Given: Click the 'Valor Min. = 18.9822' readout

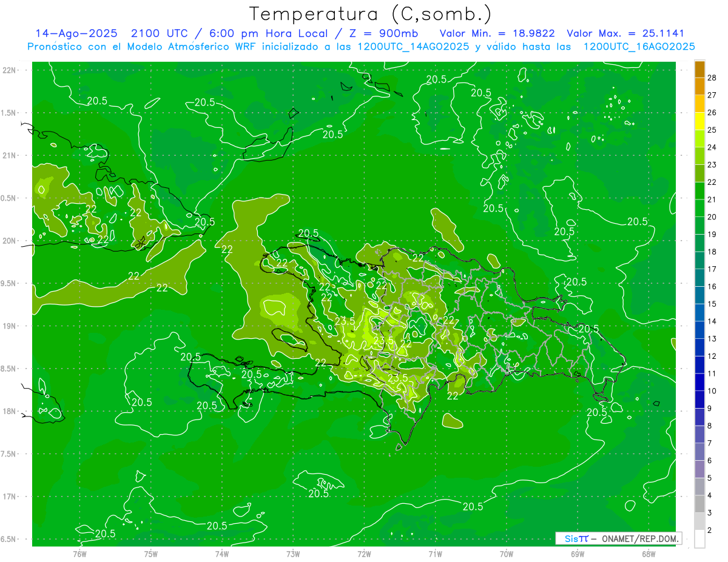Looking at the screenshot, I should (x=497, y=33).
